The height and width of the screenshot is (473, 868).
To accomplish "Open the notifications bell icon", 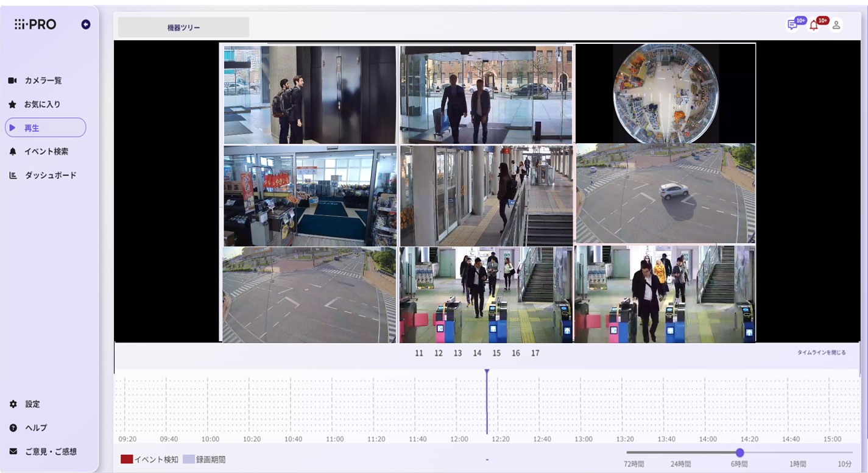I will (x=814, y=25).
